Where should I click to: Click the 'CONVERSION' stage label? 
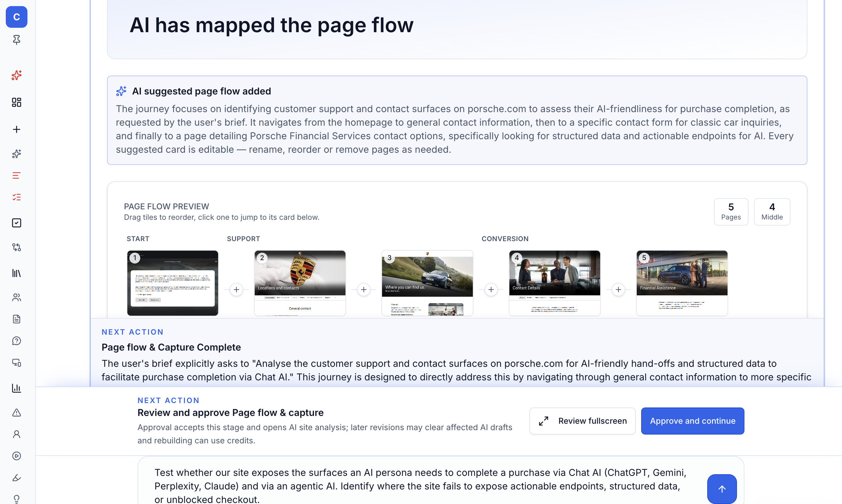(x=505, y=239)
